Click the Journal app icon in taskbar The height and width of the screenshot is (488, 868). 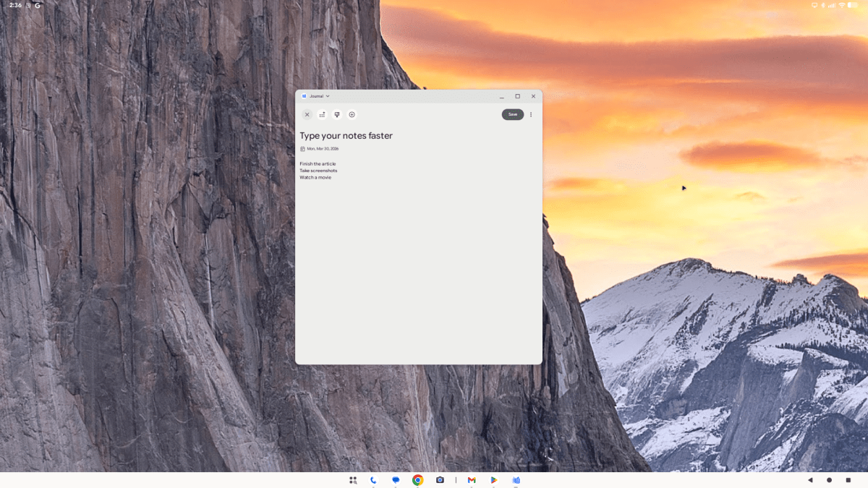pos(516,480)
